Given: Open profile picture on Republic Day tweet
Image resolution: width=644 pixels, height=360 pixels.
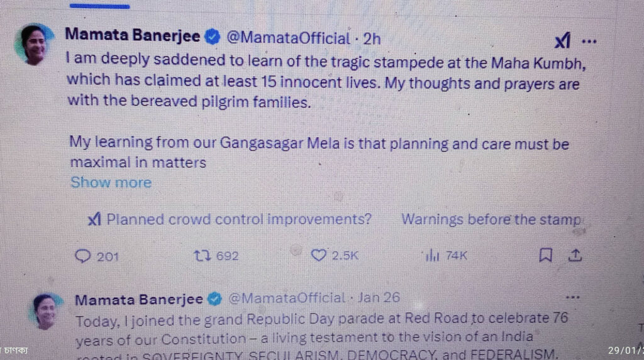Looking at the screenshot, I should (47, 312).
